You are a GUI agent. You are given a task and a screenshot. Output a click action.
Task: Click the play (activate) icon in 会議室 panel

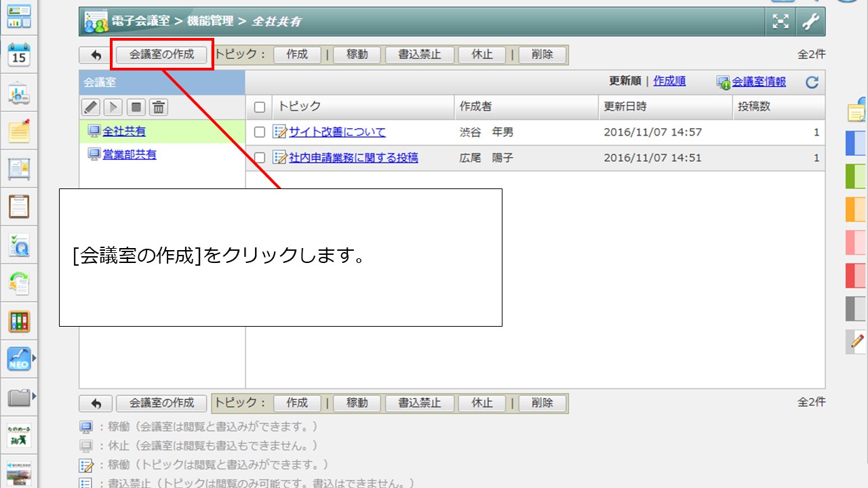click(x=113, y=107)
